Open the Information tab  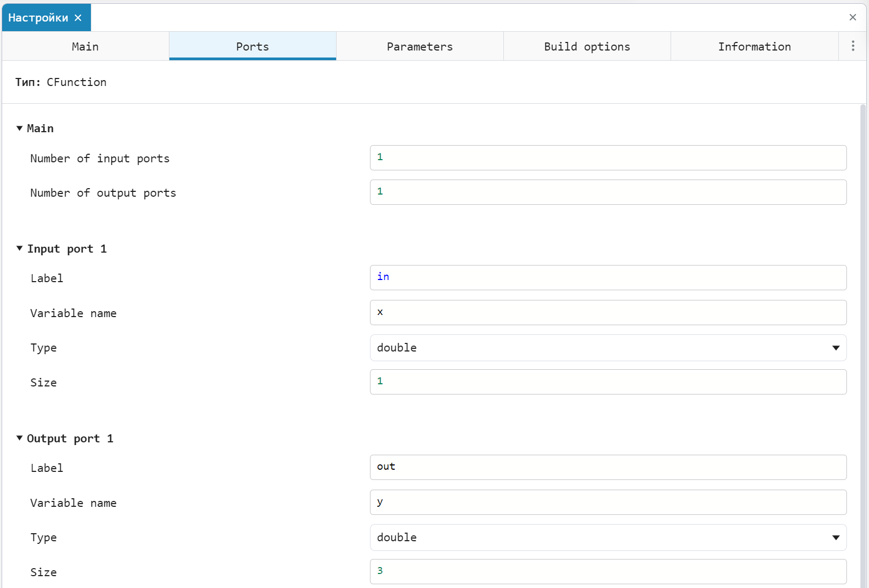(754, 47)
